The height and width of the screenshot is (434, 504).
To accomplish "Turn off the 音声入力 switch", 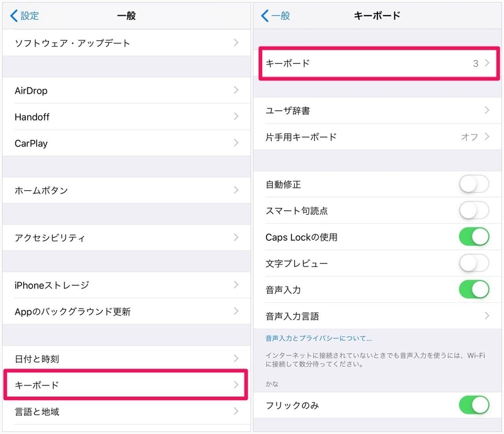I will coord(474,290).
